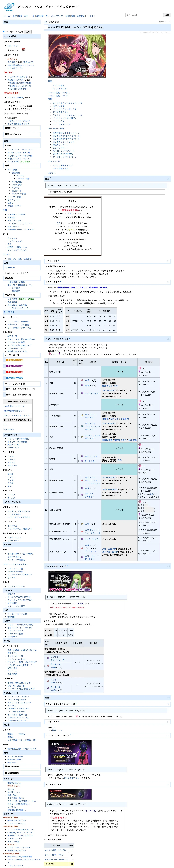This screenshot has height=868, width=174.
Task: Expand the 常設イベント section
Action: click(x=6, y=128)
